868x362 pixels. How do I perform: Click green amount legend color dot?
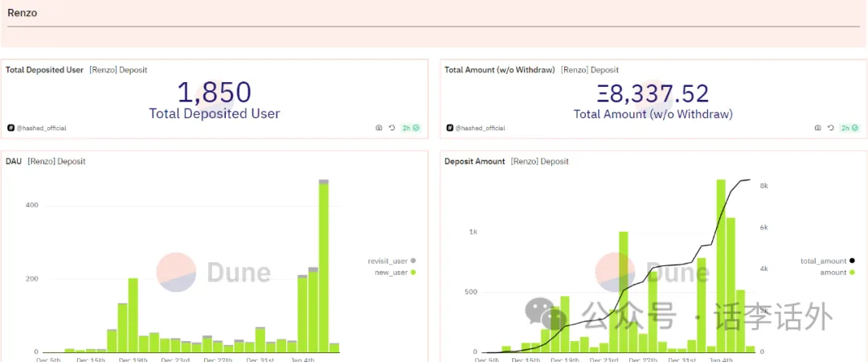click(853, 272)
